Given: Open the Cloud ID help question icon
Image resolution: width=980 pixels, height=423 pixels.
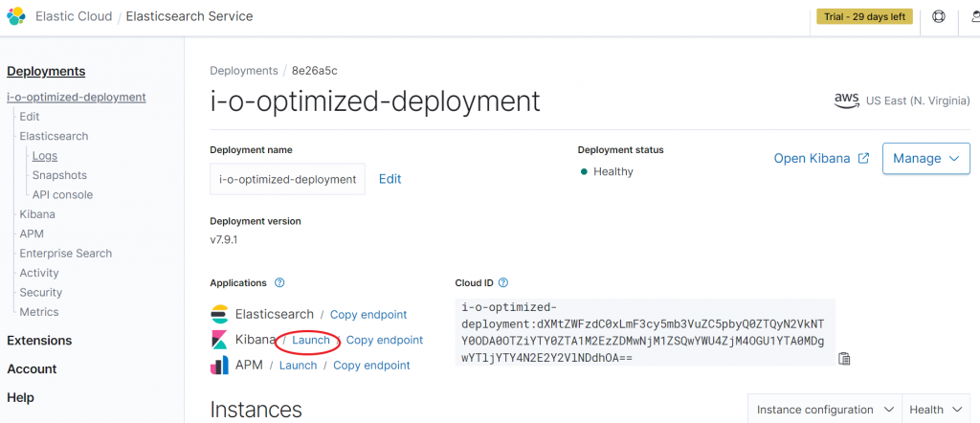Looking at the screenshot, I should pos(503,282).
